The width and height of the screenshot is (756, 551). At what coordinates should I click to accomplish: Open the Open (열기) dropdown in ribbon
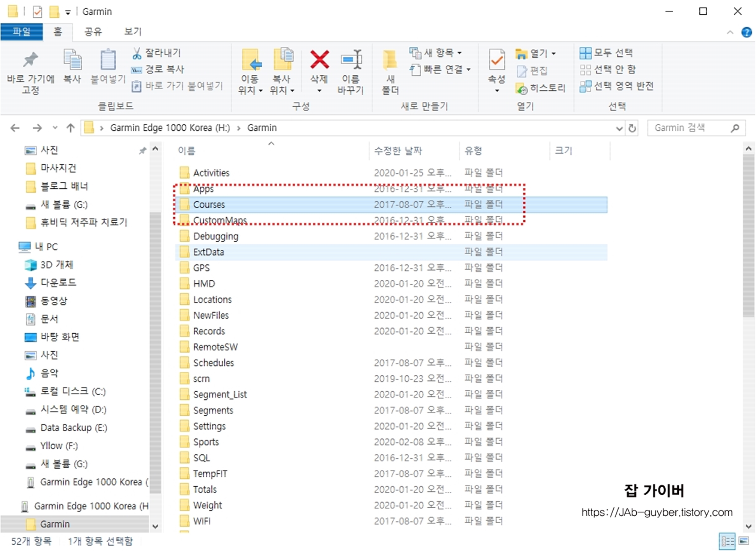point(535,53)
